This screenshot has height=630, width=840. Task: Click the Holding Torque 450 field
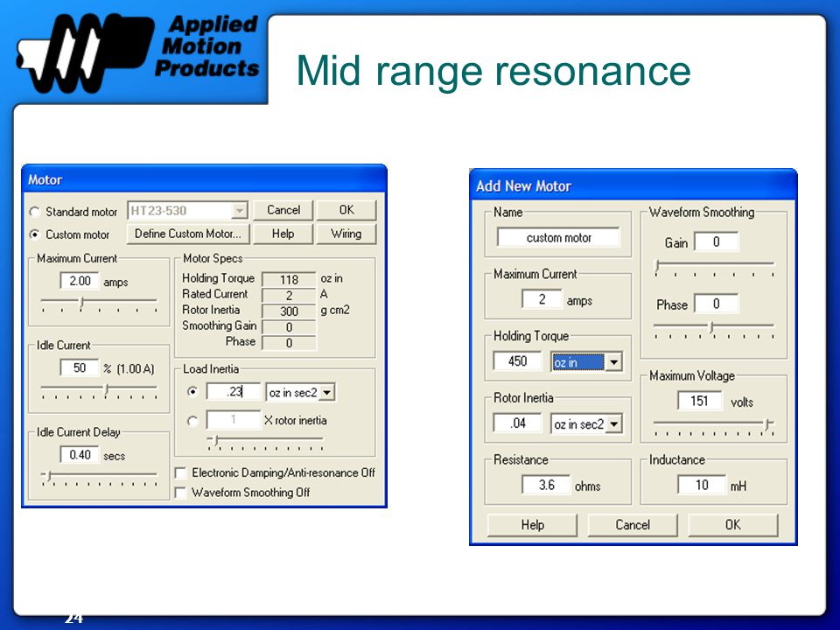(x=517, y=360)
